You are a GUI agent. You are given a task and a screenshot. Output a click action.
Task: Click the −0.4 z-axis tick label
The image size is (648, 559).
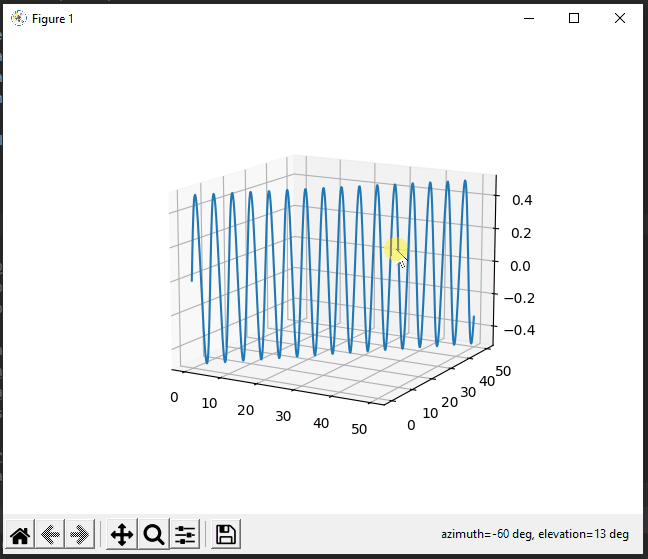[x=519, y=330]
